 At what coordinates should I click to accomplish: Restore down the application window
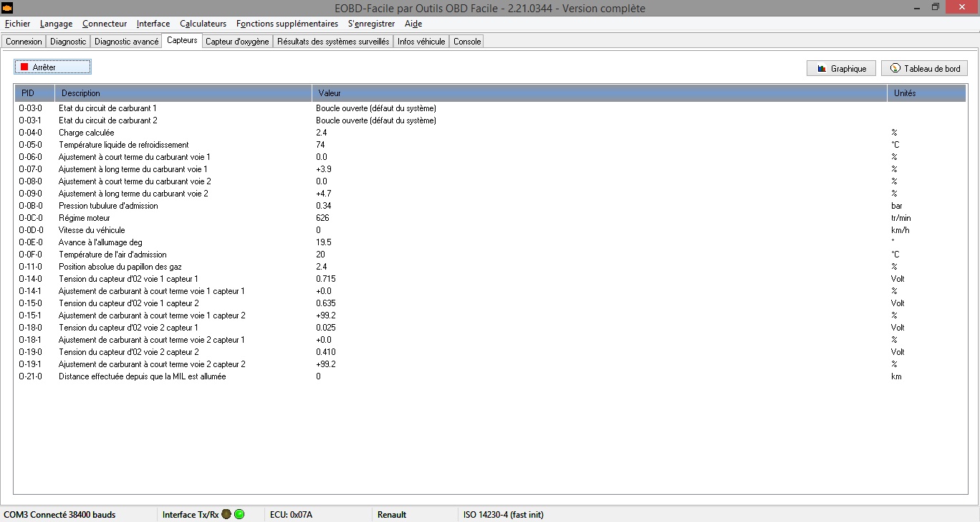tap(935, 7)
